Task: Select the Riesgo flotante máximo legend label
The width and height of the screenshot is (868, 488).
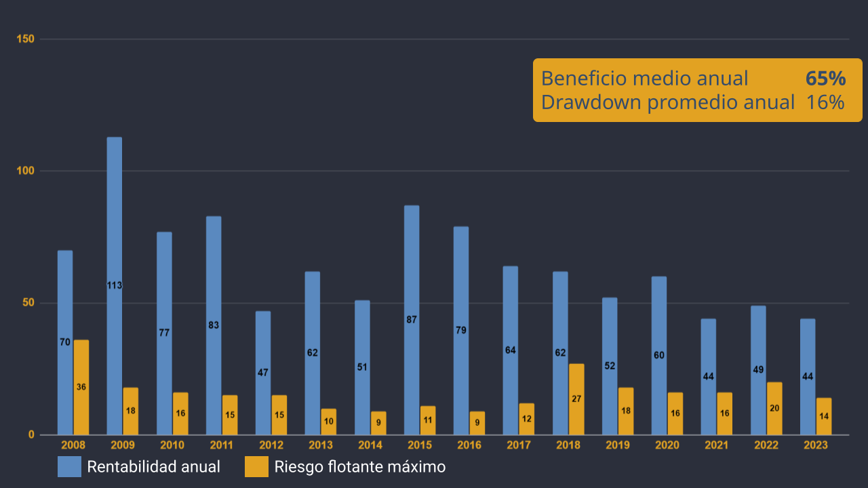Action: point(359,467)
